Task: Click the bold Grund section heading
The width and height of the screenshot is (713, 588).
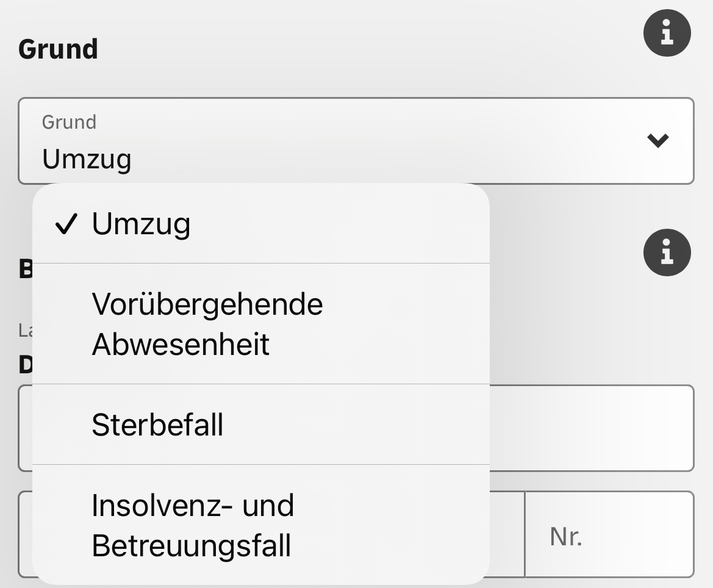Action: coord(58,49)
